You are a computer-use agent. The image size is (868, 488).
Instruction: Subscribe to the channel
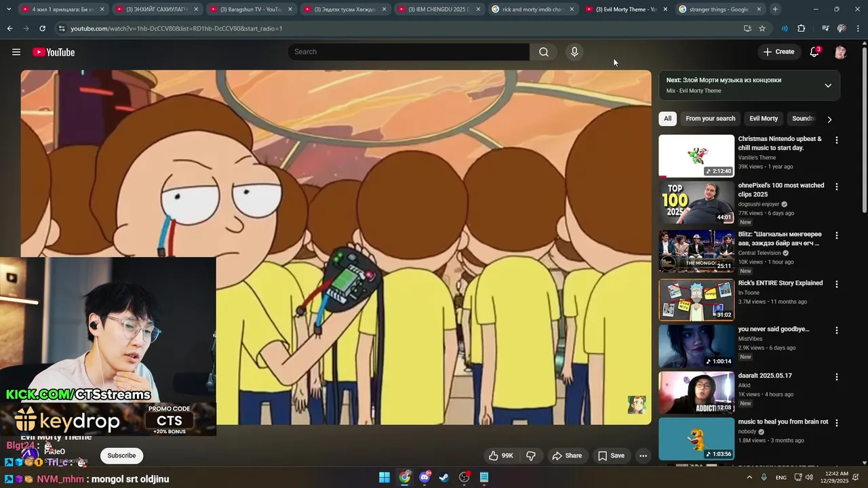click(121, 455)
